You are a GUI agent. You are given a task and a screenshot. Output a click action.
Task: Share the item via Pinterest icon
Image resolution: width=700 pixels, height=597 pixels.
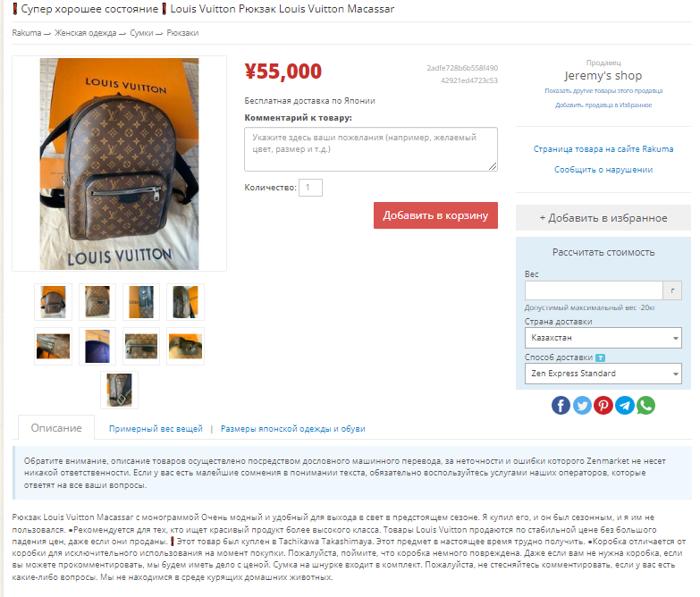click(x=603, y=405)
